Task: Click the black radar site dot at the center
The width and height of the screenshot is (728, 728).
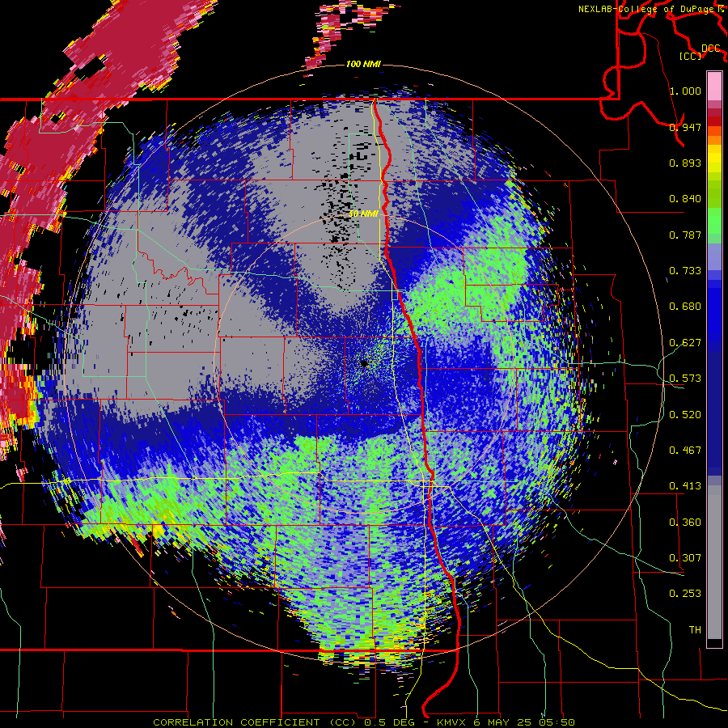Action: coord(365,363)
